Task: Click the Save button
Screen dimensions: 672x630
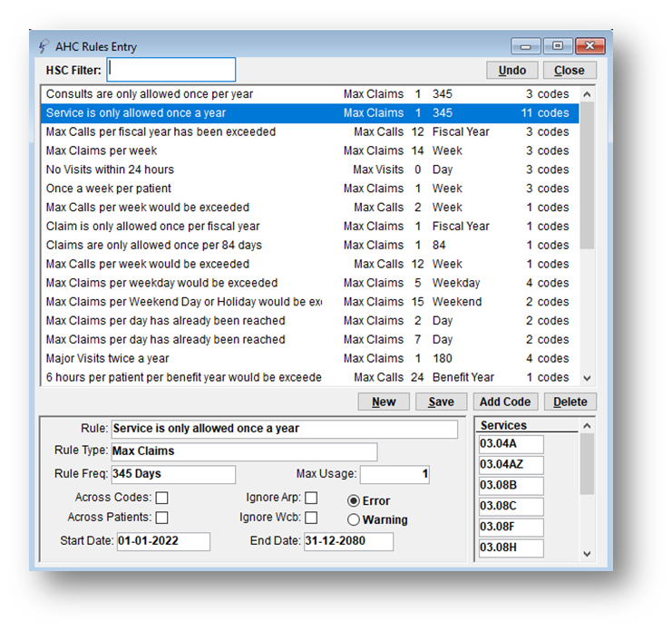Action: pyautogui.click(x=441, y=402)
